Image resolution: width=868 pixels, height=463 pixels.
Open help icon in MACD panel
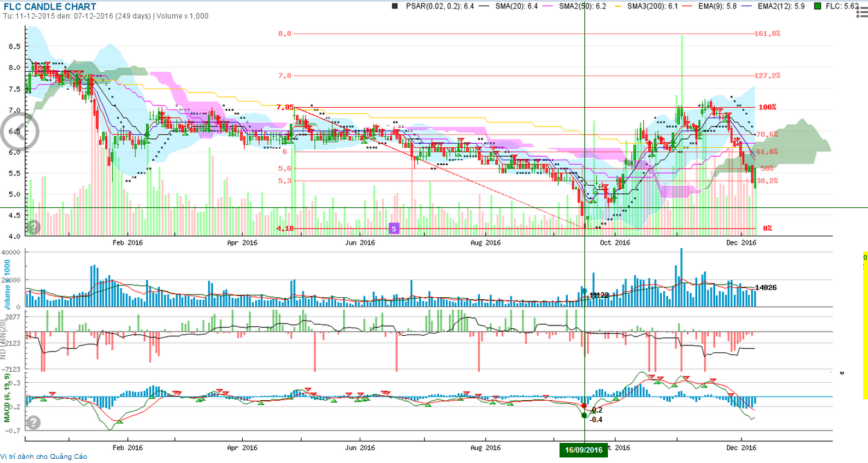(x=33, y=422)
